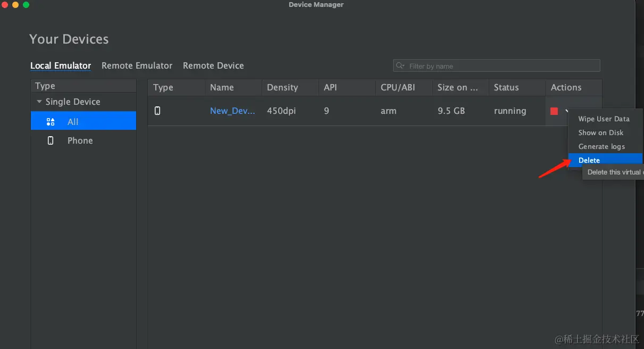Sort by the table's Type column header
The image size is (644, 349).
tap(176, 87)
